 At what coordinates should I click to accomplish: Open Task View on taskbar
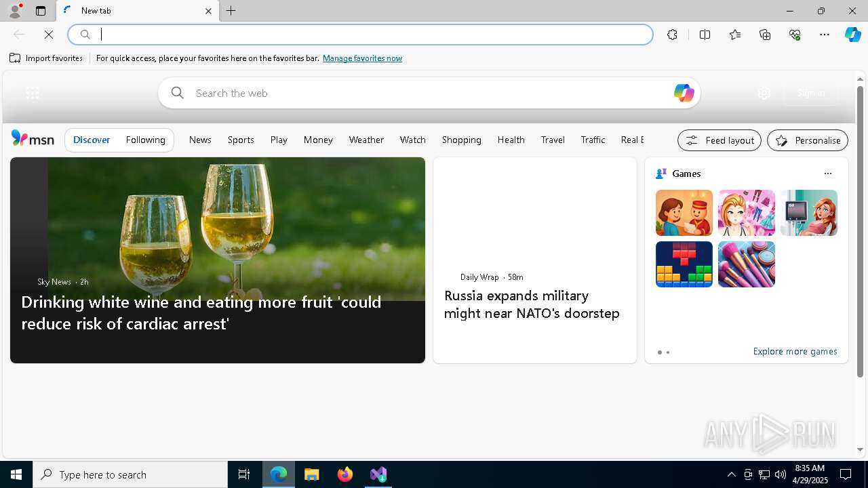244,474
